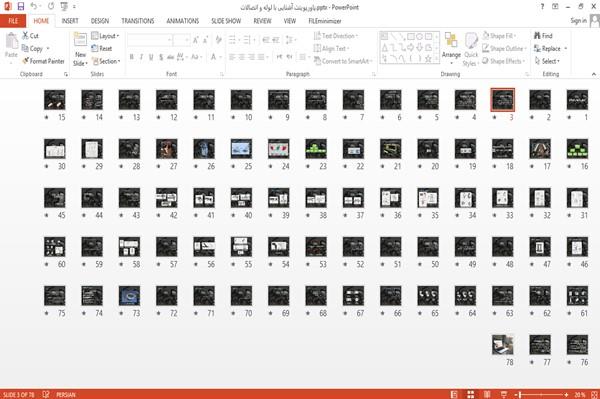Viewport: 600px width, 399px height.
Task: Toggle Bold formatting
Action: pyautogui.click(x=131, y=57)
